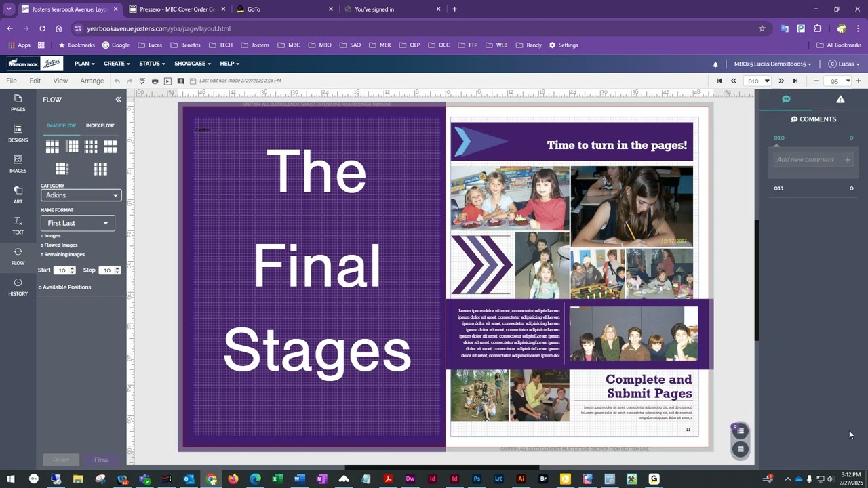Open Photoshop from the Windows taskbar
Screen dimensions: 868x488
477,479
